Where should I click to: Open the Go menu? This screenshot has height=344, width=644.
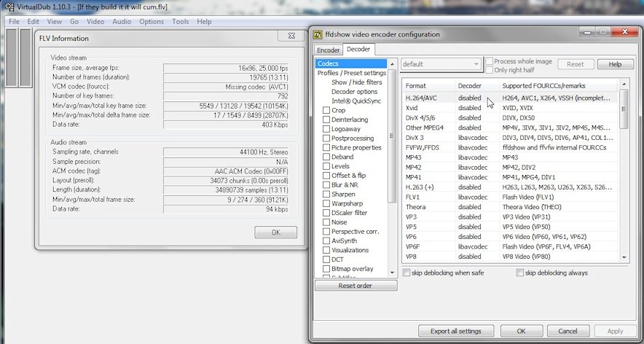click(74, 21)
